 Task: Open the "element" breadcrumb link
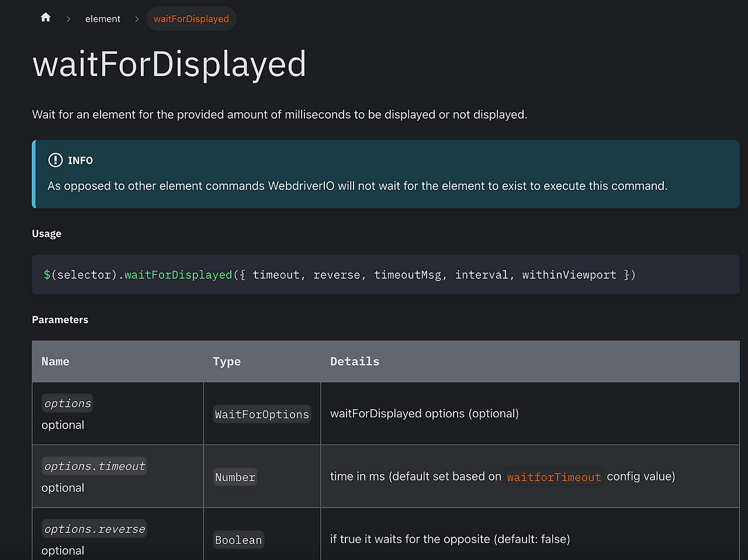(102, 19)
